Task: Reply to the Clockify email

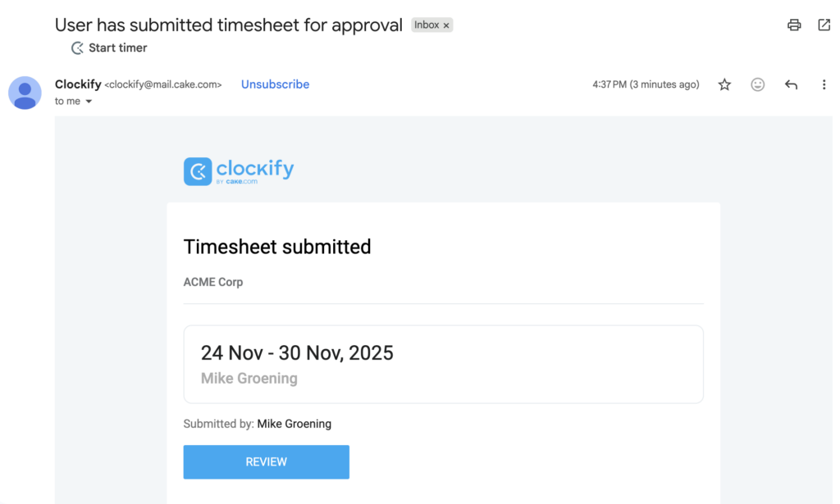Action: point(791,84)
